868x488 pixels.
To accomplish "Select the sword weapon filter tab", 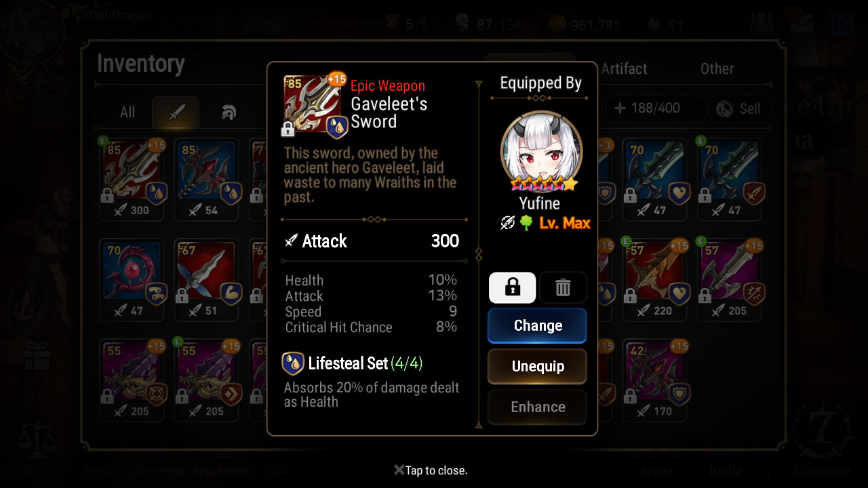I will 176,113.
